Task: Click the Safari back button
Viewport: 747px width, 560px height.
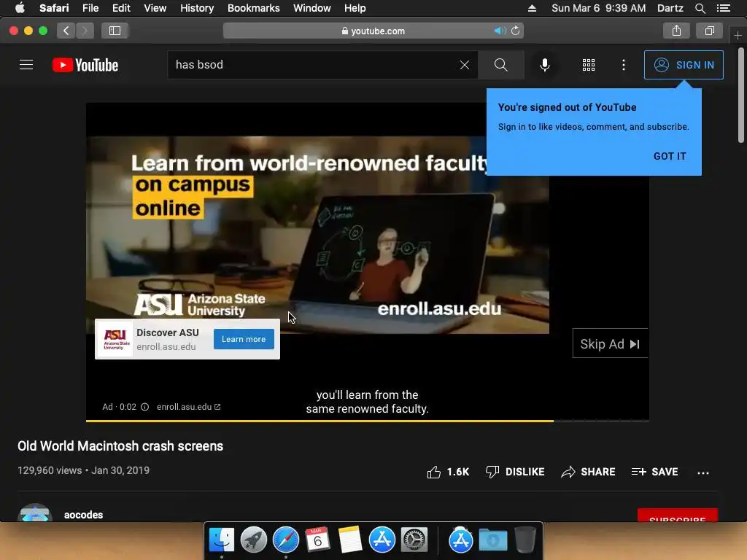Action: 66,31
